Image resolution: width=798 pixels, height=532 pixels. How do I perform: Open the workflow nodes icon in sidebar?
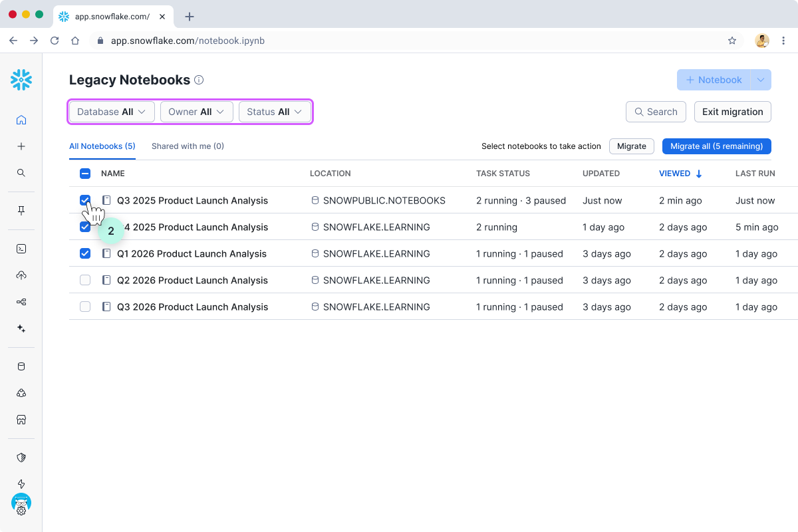tap(21, 302)
